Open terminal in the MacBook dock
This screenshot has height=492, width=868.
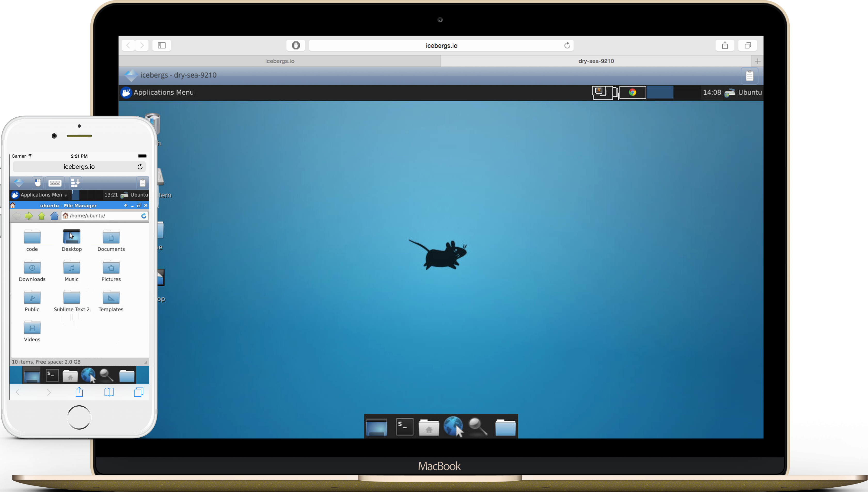404,426
